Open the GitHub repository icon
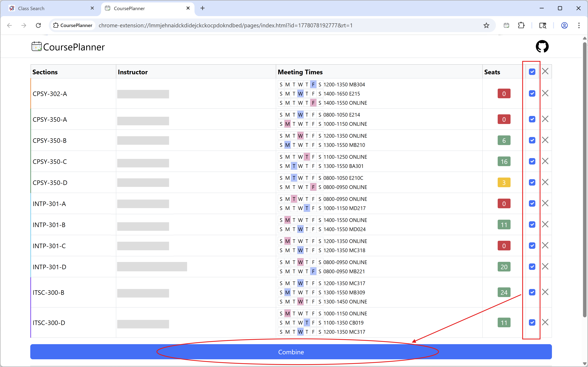Viewport: 588px width, 367px height. (x=542, y=46)
